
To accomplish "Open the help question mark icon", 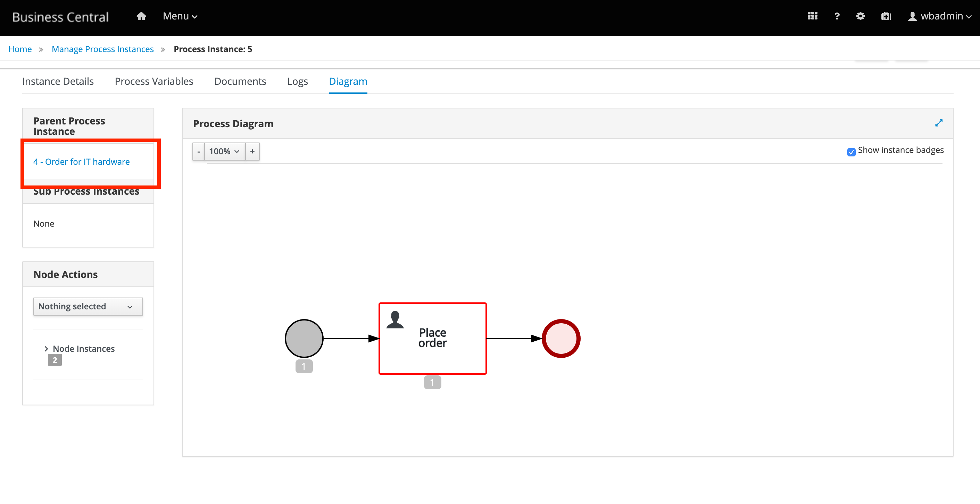I will [x=837, y=16].
